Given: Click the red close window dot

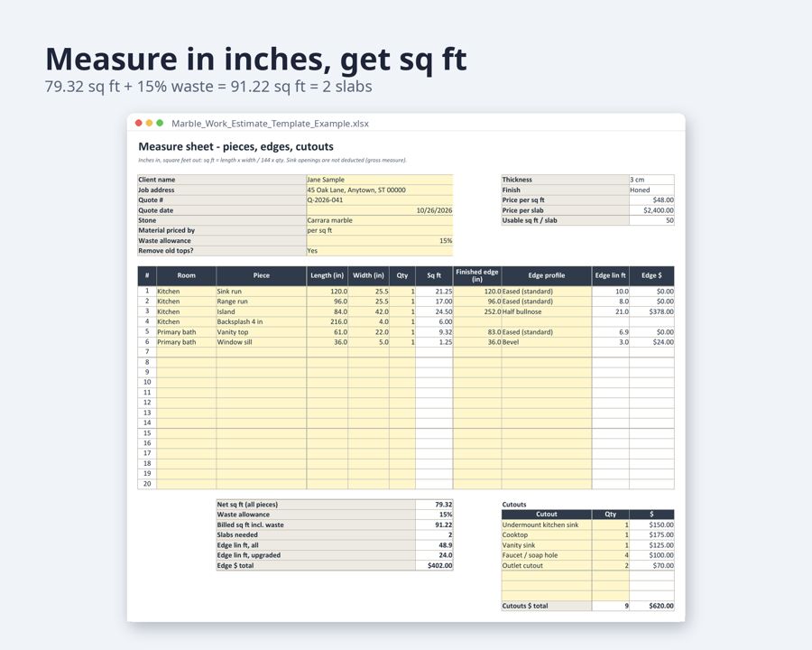Looking at the screenshot, I should coord(138,123).
